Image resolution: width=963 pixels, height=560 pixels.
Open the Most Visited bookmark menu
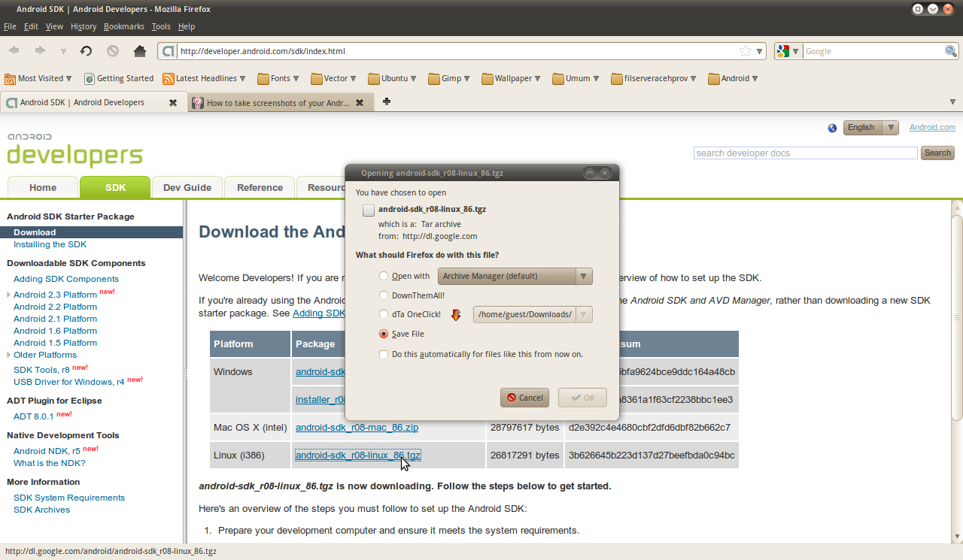pos(38,78)
